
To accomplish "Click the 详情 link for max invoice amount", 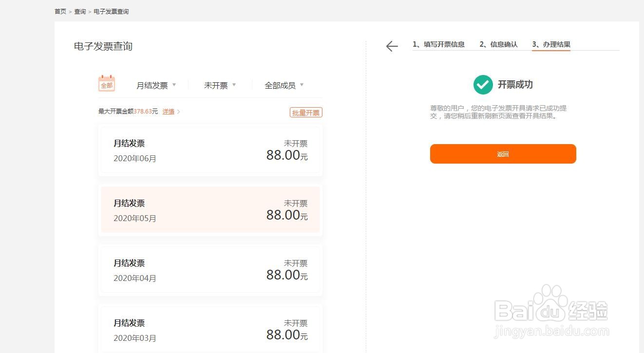I will tap(169, 111).
